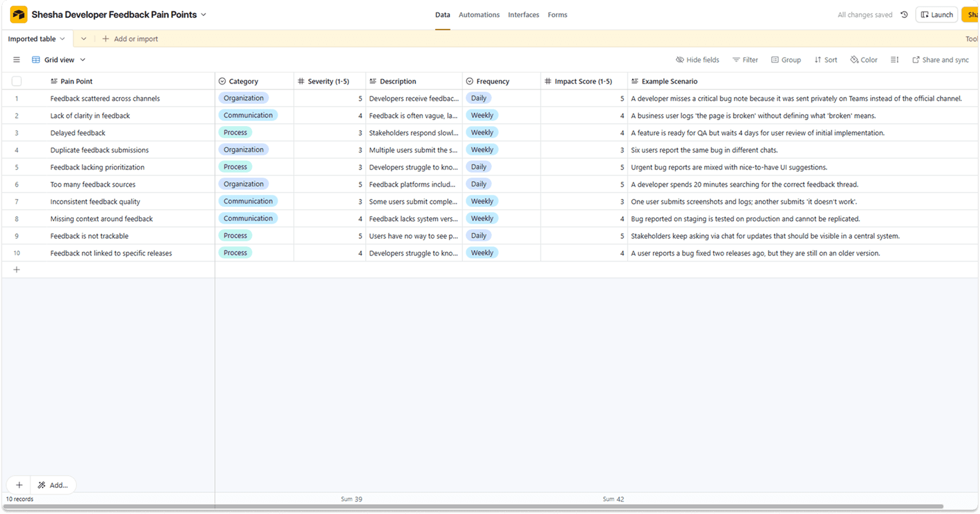The image size is (980, 514).
Task: Click the Severity (1-5) column header
Action: (330, 81)
